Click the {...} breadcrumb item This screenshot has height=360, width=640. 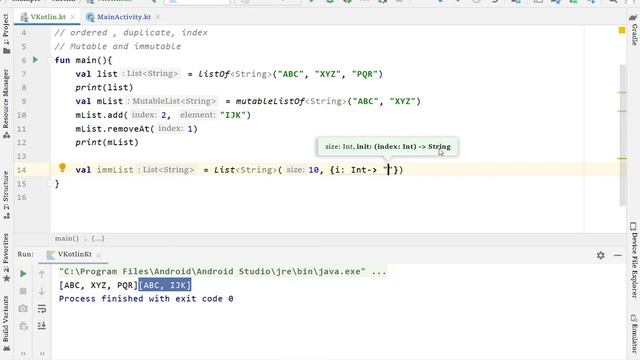click(x=98, y=238)
